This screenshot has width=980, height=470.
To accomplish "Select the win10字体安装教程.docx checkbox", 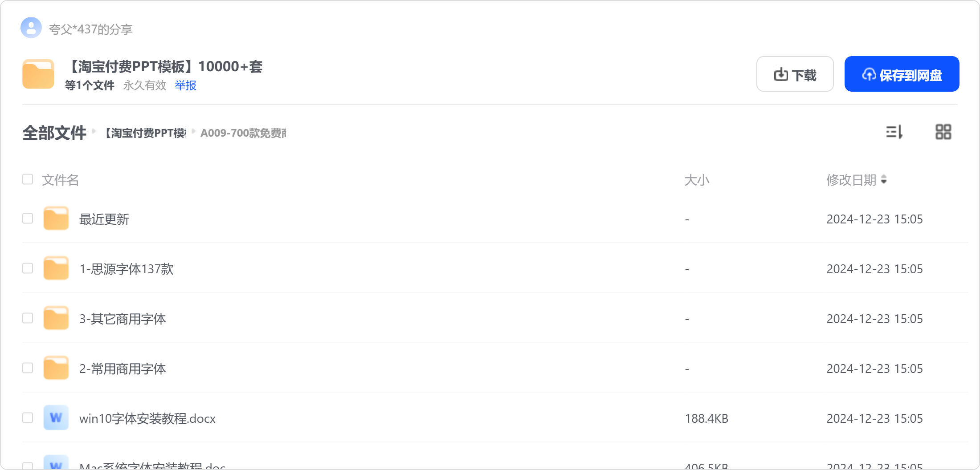I will [28, 418].
